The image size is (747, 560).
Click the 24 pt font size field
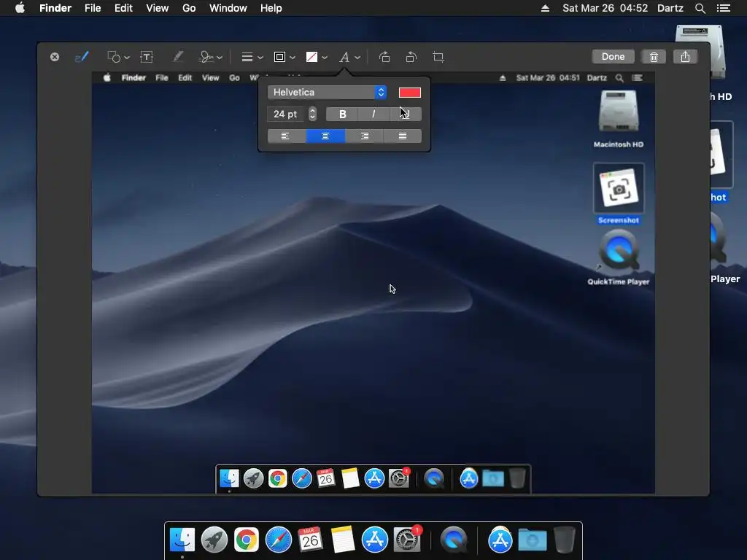tap(286, 114)
